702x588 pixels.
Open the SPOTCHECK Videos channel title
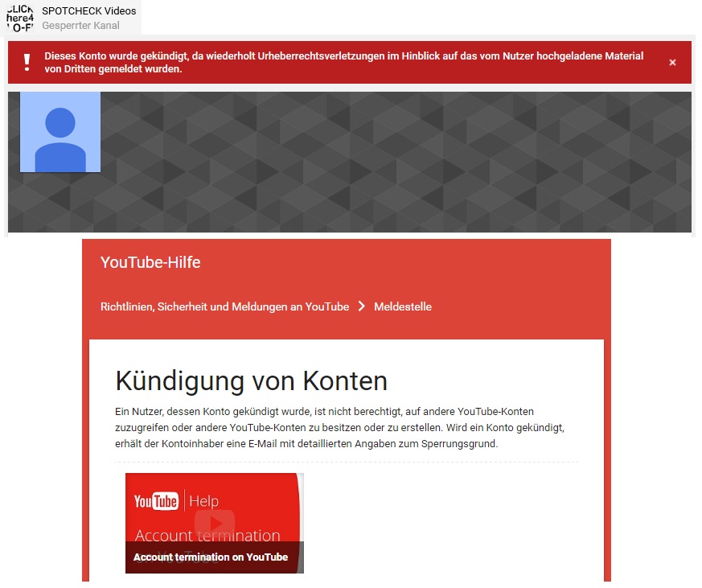pos(88,11)
